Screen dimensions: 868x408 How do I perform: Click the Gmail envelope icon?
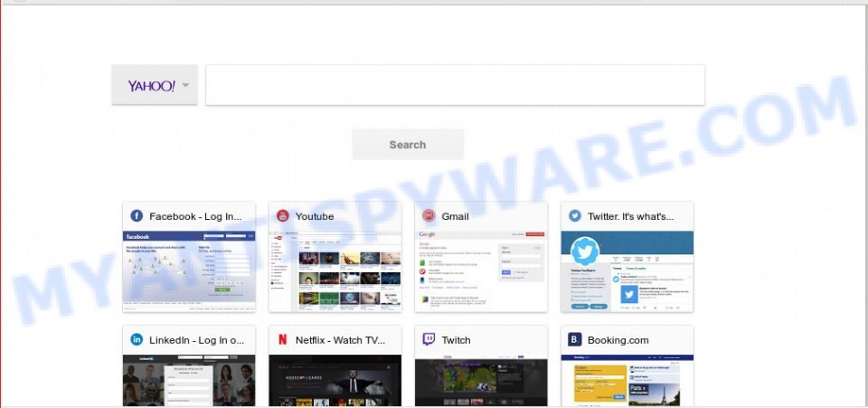(429, 216)
